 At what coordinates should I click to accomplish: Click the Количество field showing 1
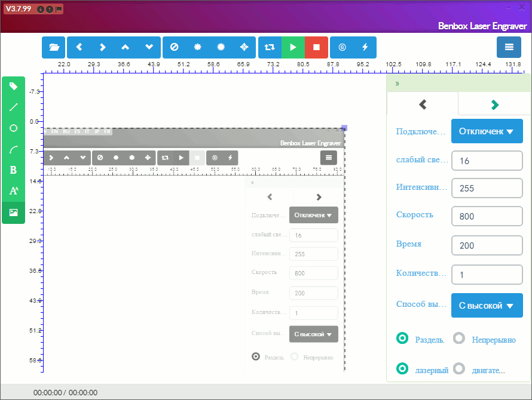[x=487, y=275]
